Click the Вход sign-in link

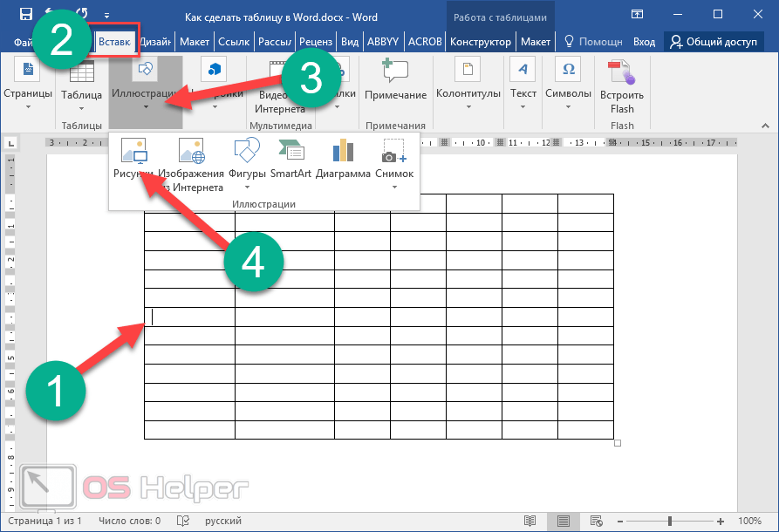click(644, 41)
